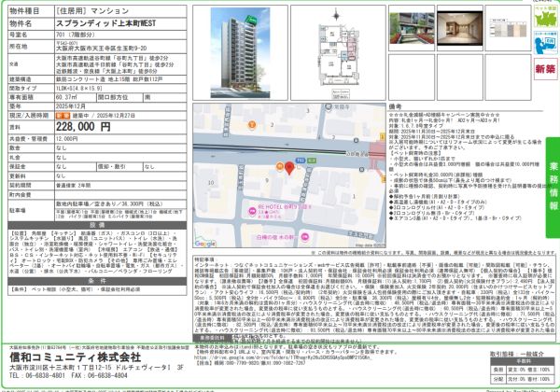Click the pink RE HOTEL marker on map
Viewport: 560px width, 392px height.
(252, 211)
